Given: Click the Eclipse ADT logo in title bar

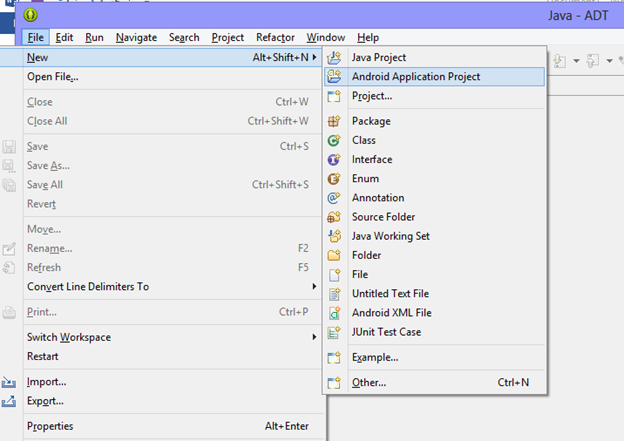Looking at the screenshot, I should [x=31, y=15].
